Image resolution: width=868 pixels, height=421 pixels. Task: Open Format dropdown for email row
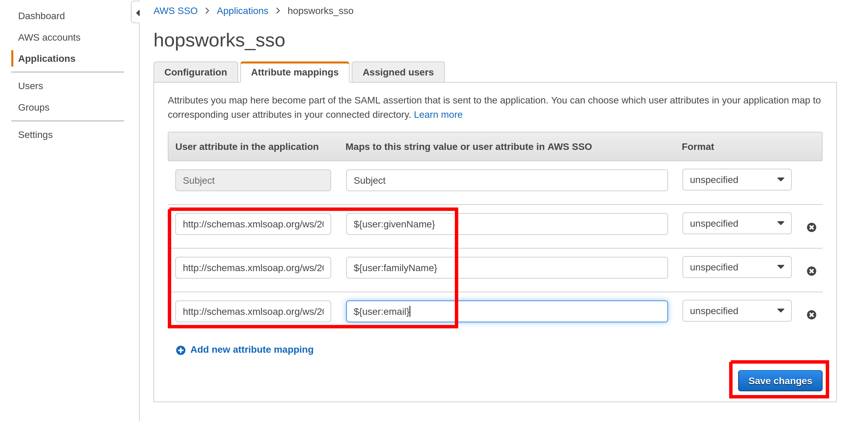(x=737, y=311)
